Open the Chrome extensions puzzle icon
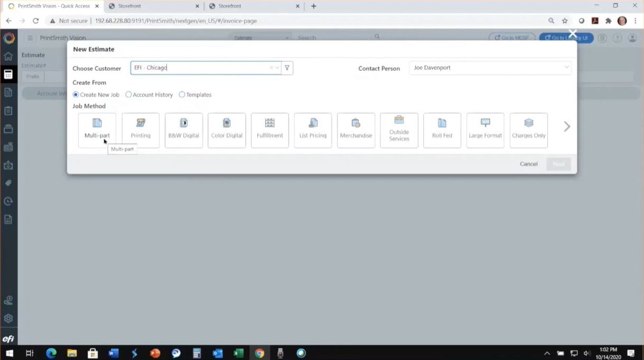Viewport: 644px width, 360px height. pos(608,21)
